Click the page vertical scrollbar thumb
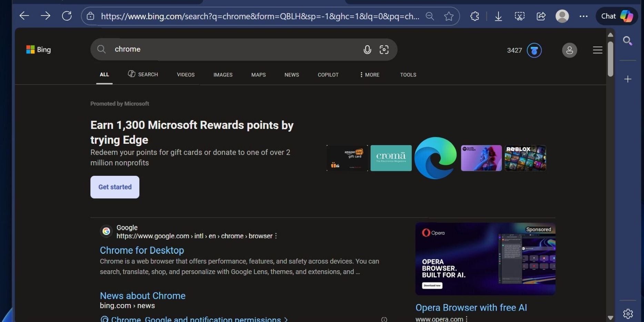The width and height of the screenshot is (644, 322). [610, 59]
